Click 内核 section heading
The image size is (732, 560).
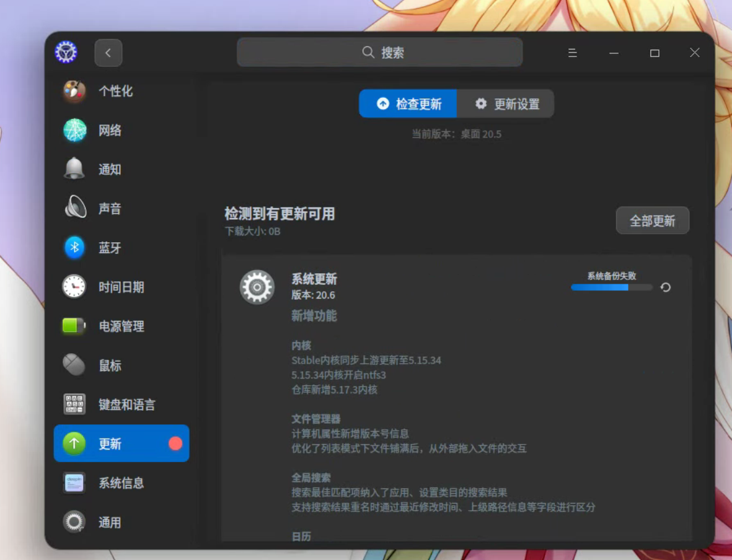tap(301, 345)
